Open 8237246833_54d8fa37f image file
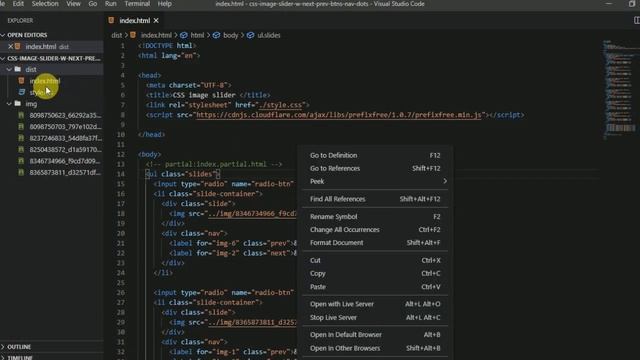The height and width of the screenshot is (360, 640). click(x=65, y=138)
